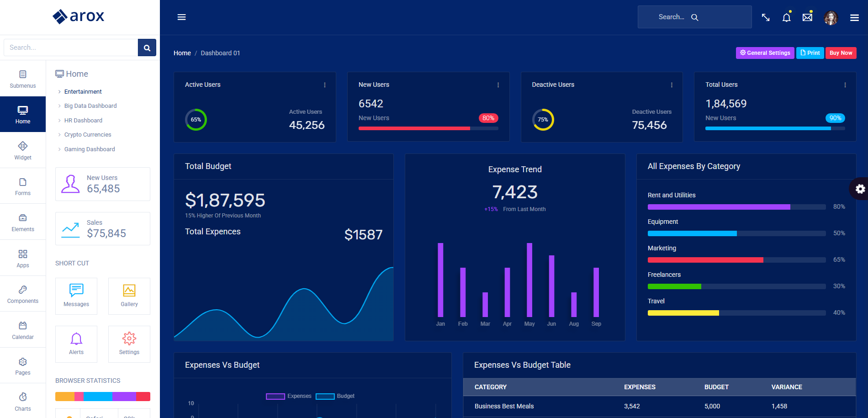Open Total Users card options menu
The width and height of the screenshot is (868, 418).
845,85
